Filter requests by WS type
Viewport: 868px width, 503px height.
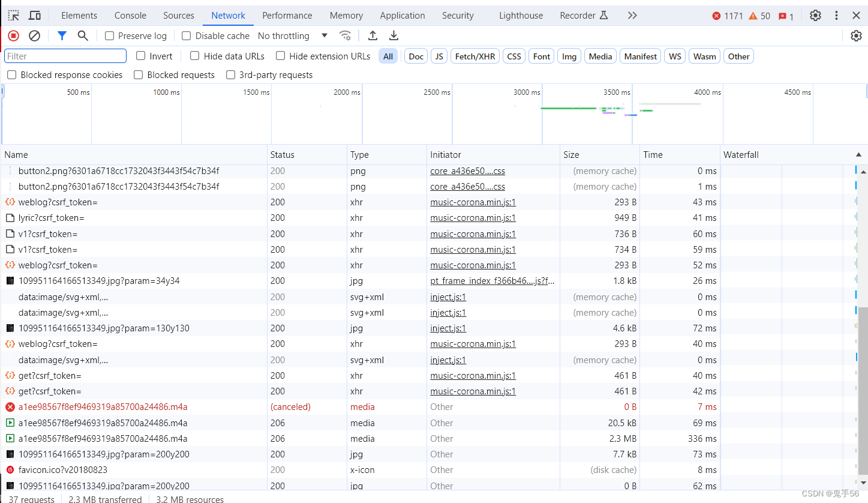[675, 56]
